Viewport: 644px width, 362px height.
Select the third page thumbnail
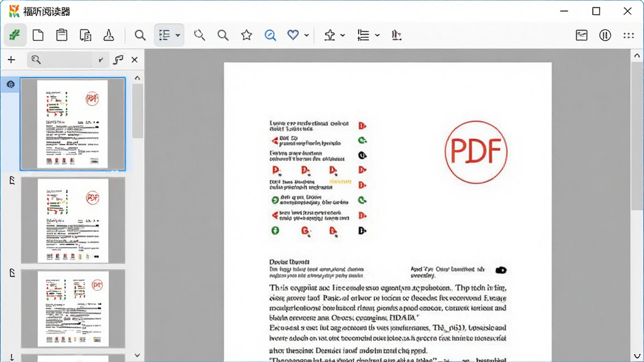coord(73,309)
